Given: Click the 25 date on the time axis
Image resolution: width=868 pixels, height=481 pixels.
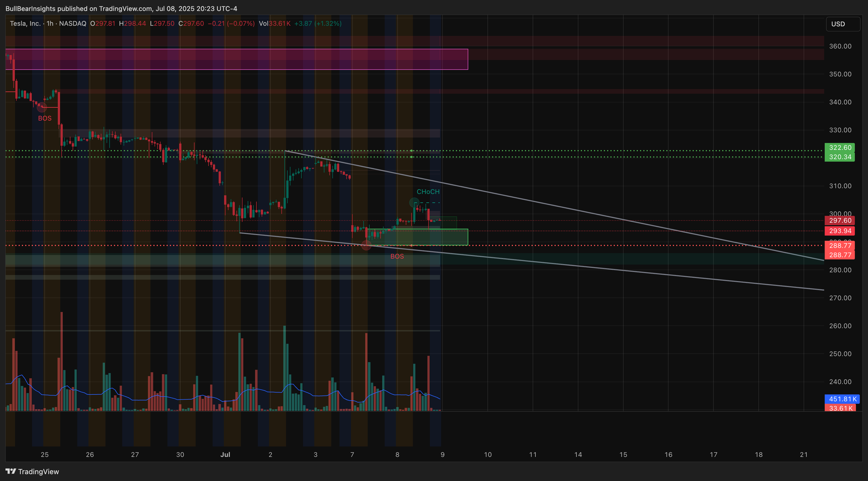Looking at the screenshot, I should click(44, 454).
